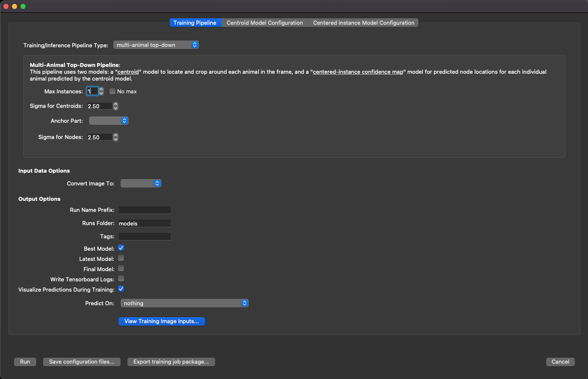Image resolution: width=588 pixels, height=379 pixels.
Task: Enable the No max checkbox
Action: pos(112,91)
